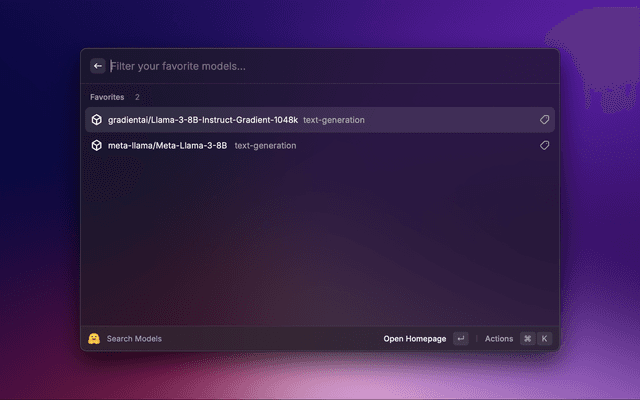
Task: Select meta-llama/Meta-Llama-3-8B model
Action: pos(167,145)
